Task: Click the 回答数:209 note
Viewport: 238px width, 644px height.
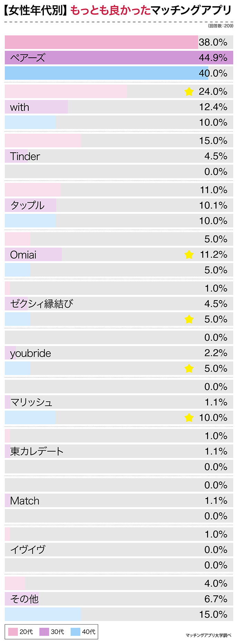Action: coord(220,26)
